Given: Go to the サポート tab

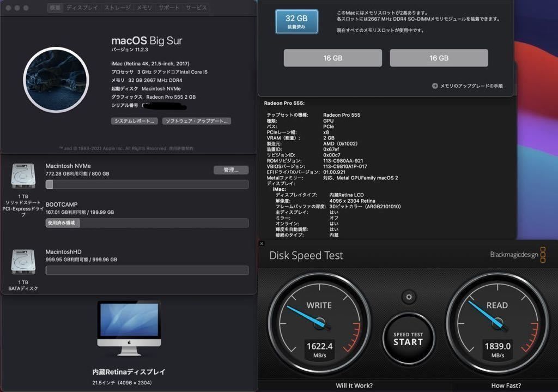Looking at the screenshot, I should pyautogui.click(x=169, y=8).
